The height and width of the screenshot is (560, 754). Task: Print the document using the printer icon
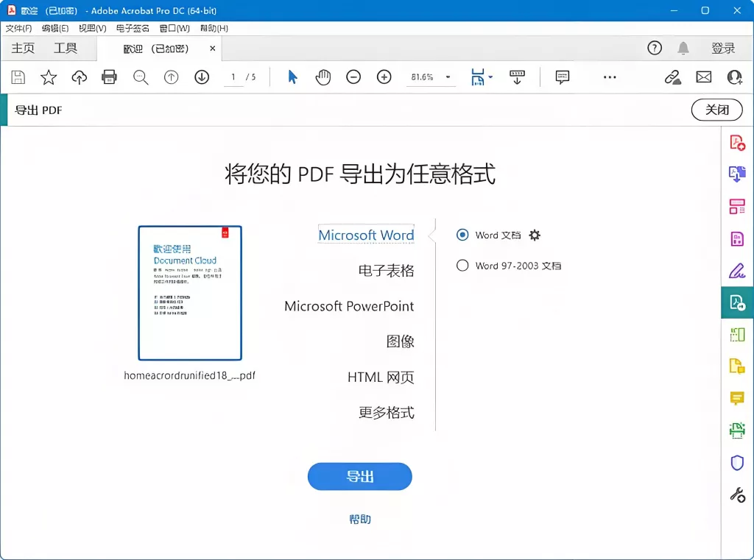pos(108,77)
